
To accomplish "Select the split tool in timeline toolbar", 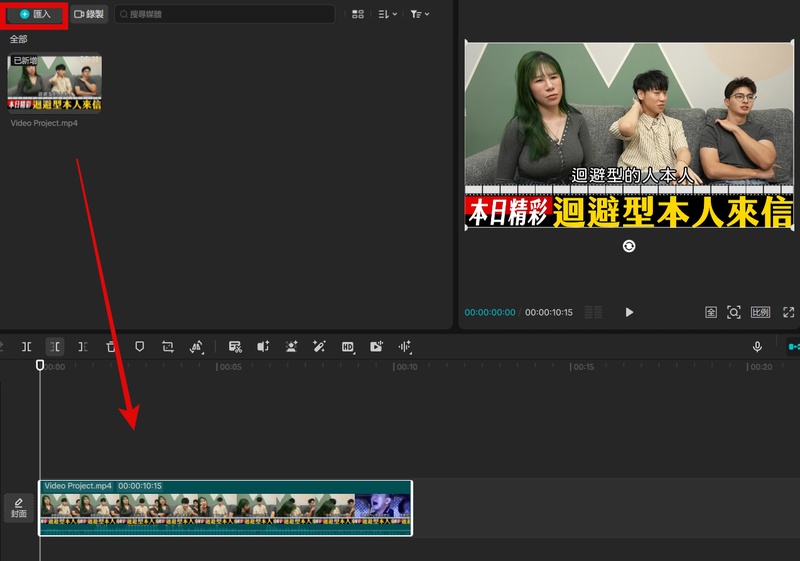I will [x=27, y=347].
